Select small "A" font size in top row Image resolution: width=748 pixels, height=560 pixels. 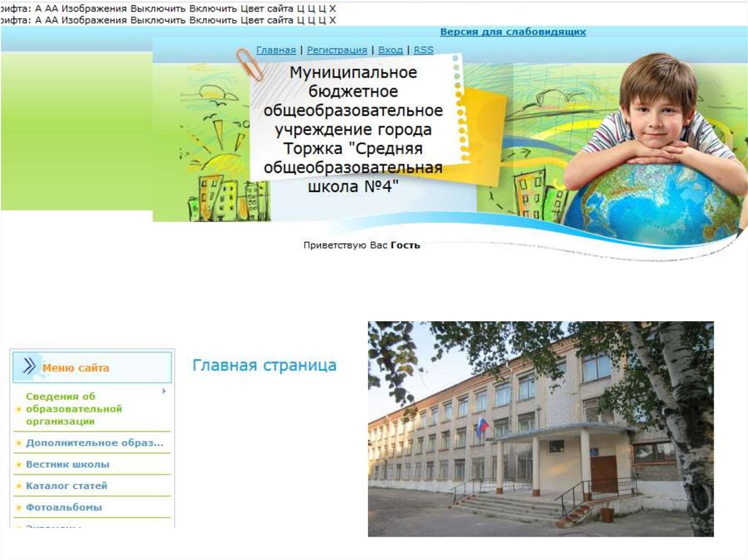coord(38,8)
